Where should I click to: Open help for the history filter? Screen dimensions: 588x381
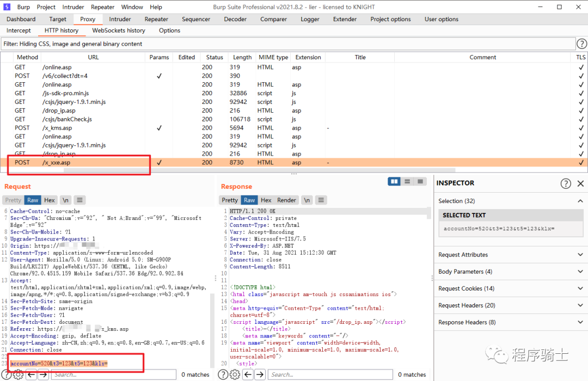tap(581, 44)
